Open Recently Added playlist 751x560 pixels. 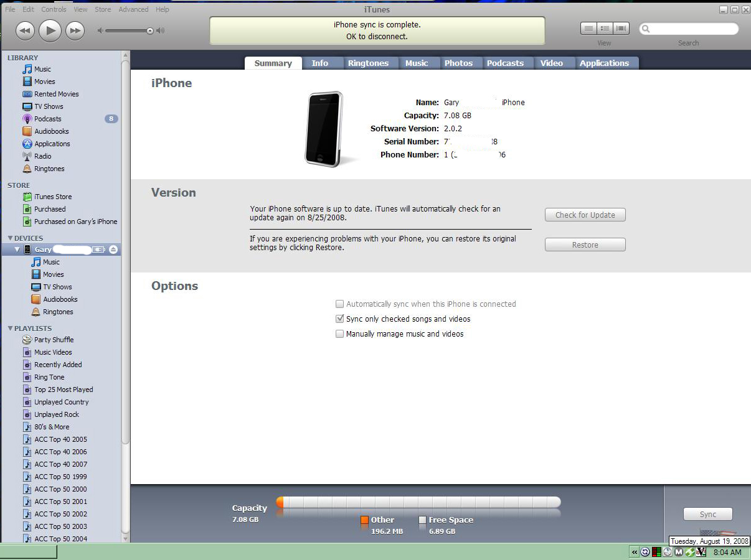[x=58, y=365]
